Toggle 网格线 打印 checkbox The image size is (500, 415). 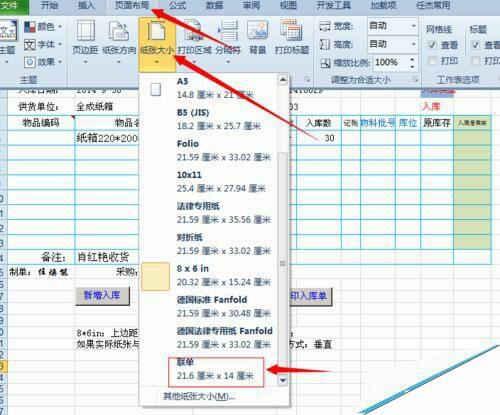432,61
